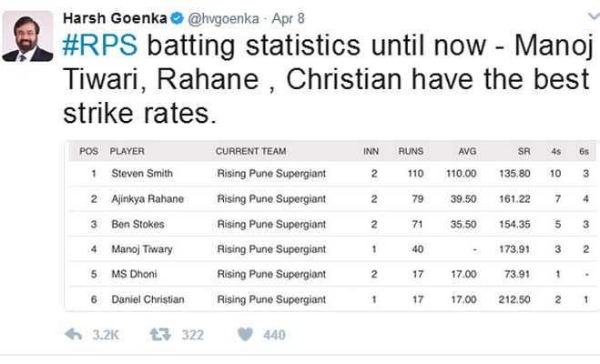Open Harsh Goenka's profile picture

click(x=27, y=36)
